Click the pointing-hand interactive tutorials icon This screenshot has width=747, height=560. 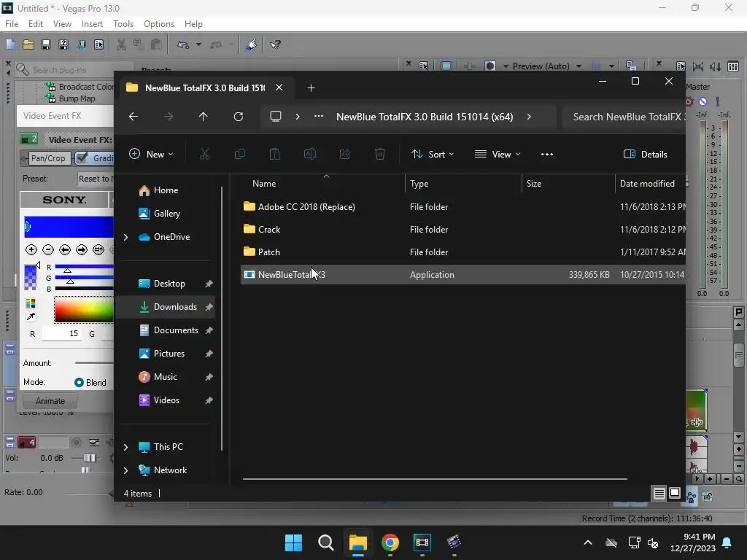pyautogui.click(x=252, y=44)
